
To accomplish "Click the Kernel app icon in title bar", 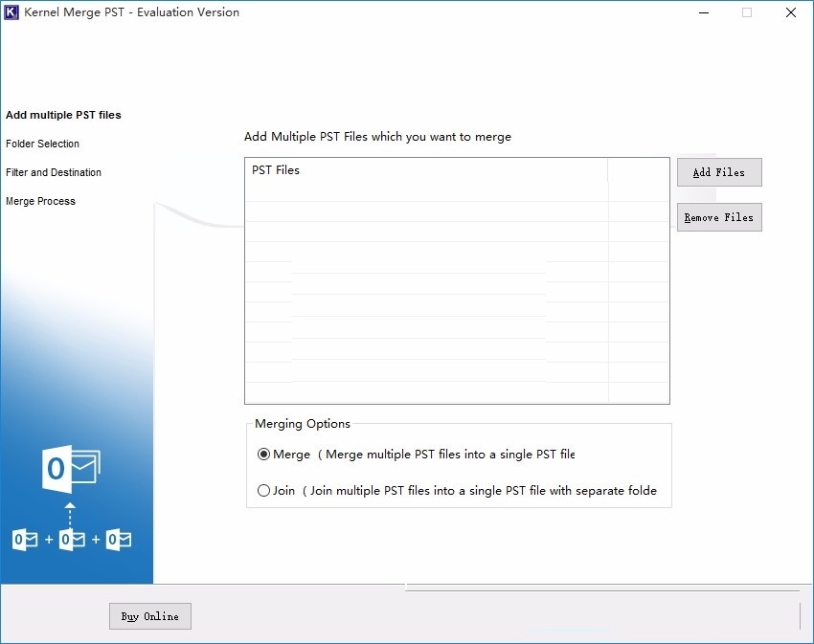I will (12, 12).
